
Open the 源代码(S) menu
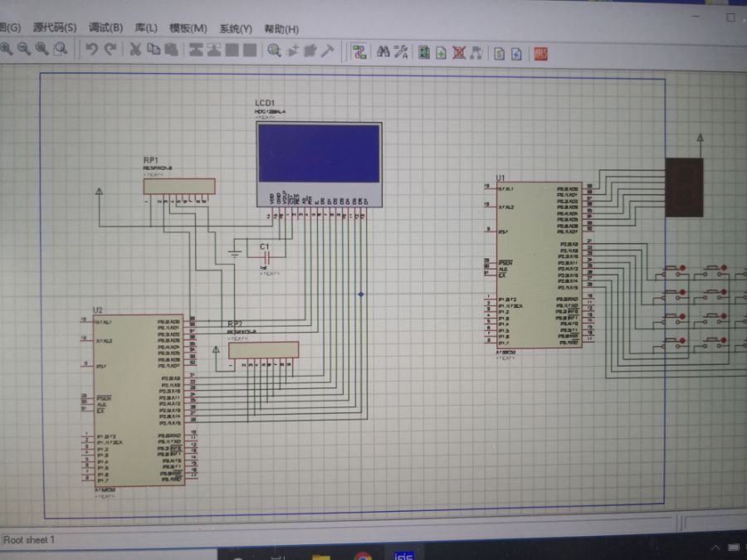tap(55, 28)
